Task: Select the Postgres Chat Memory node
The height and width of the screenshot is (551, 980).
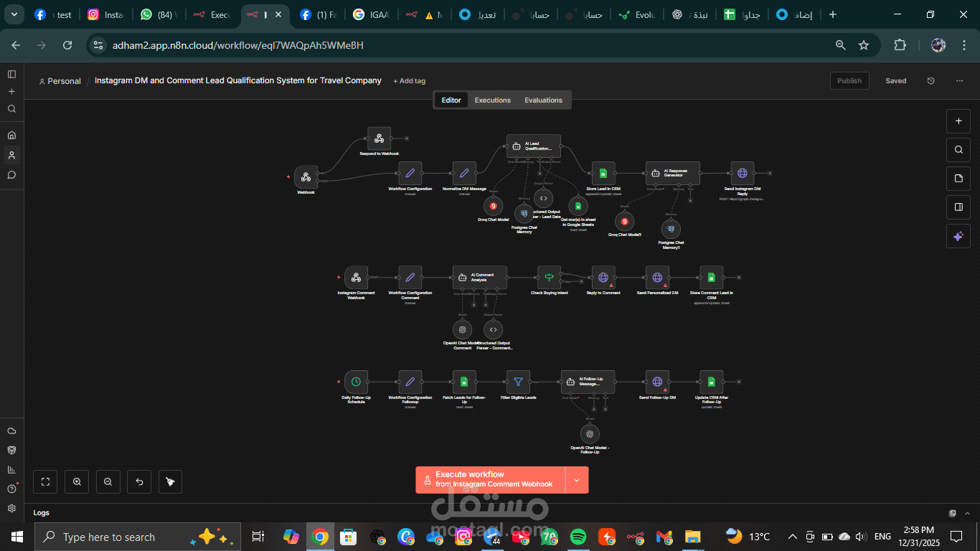Action: 524,213
